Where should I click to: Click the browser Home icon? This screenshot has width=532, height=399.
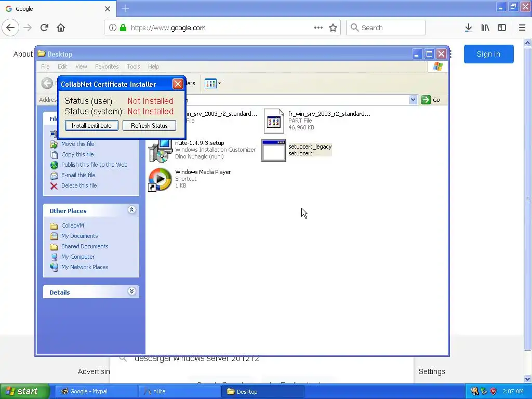(x=61, y=28)
